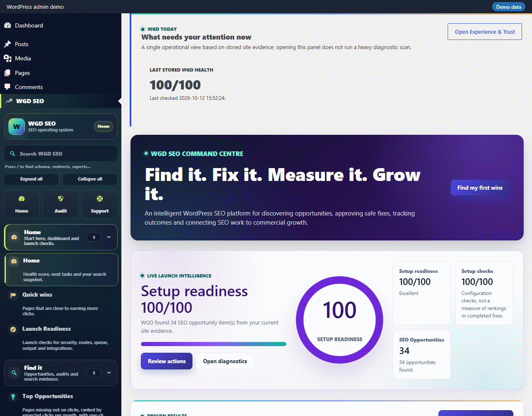Click the Setup checks card
Viewport: 532px width, 416px height.
(x=484, y=293)
